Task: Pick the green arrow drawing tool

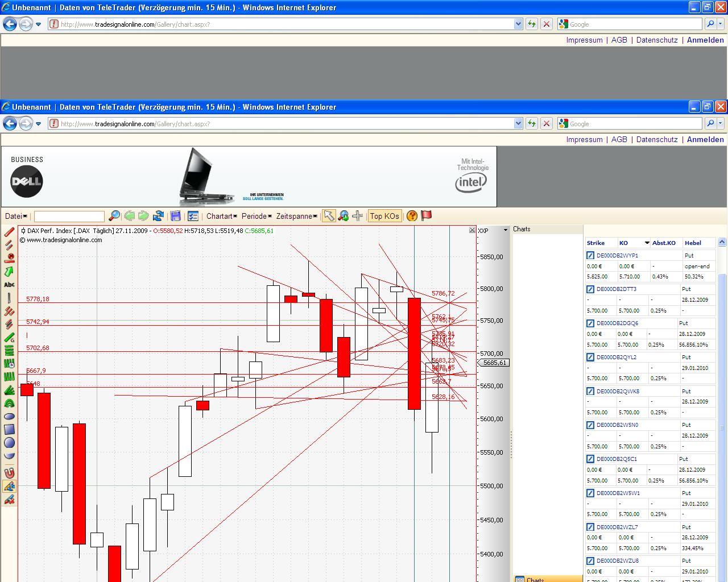Action: point(9,272)
